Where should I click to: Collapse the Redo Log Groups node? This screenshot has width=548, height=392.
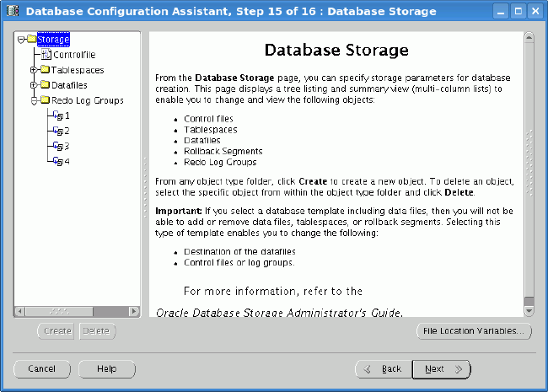34,100
